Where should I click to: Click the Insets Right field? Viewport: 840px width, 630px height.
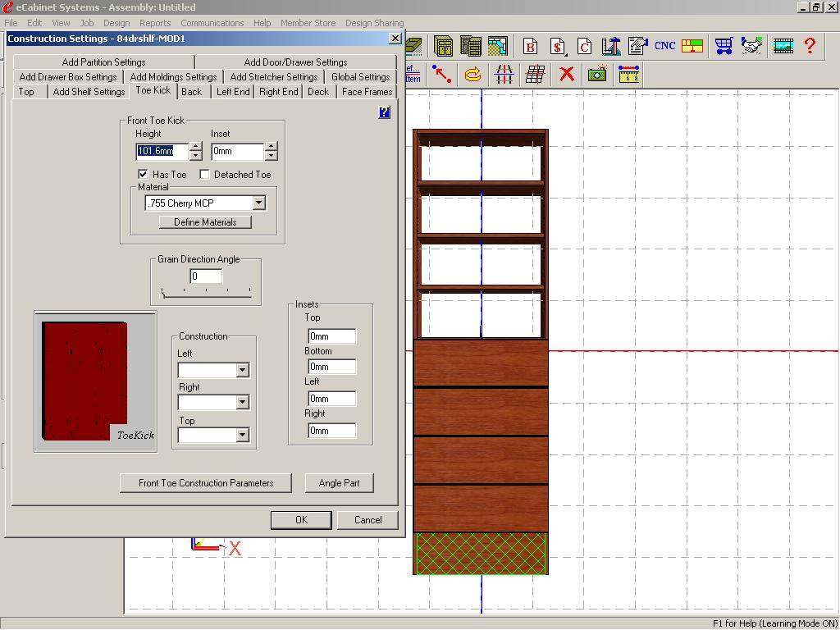pyautogui.click(x=332, y=431)
